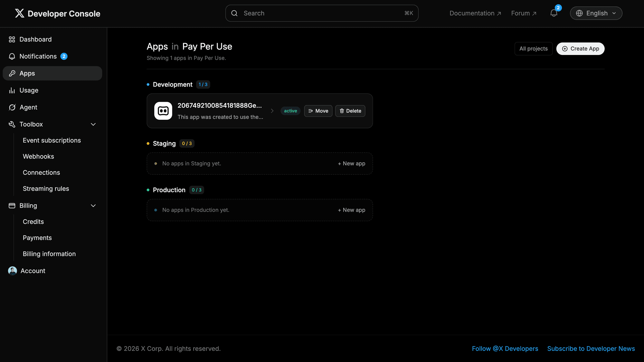644x362 pixels.
Task: Open Connections under Toolbox
Action: [x=41, y=172]
